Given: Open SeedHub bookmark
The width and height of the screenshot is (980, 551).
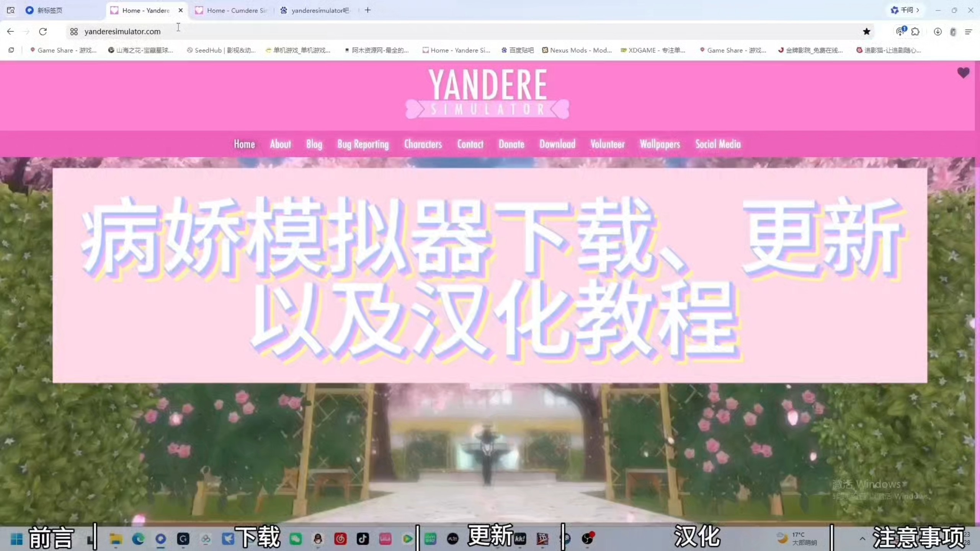Looking at the screenshot, I should point(221,50).
